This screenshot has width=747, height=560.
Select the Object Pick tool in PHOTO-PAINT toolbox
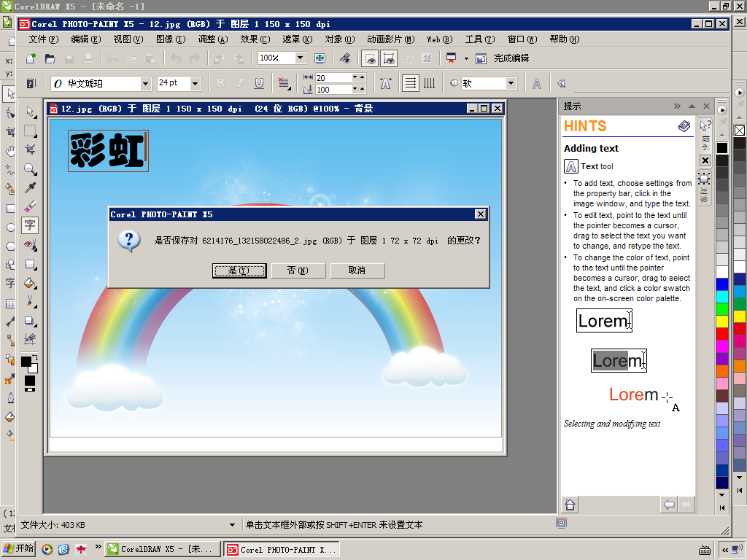pos(30,112)
